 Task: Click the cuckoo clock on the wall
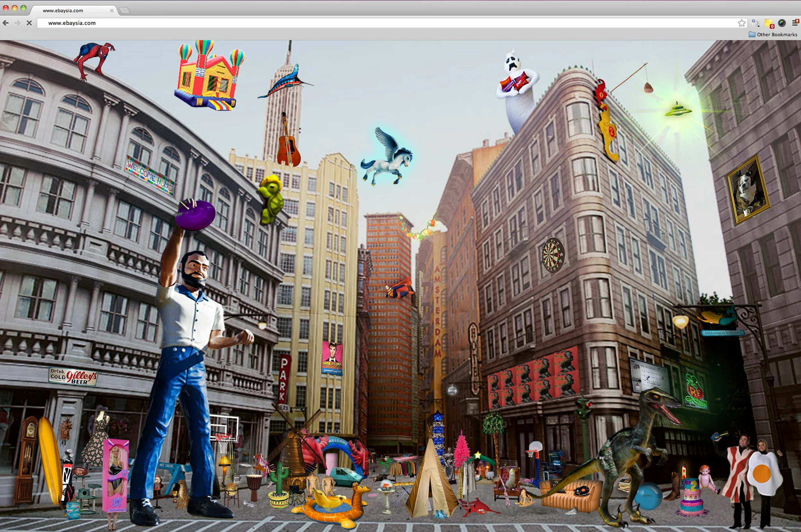(x=66, y=430)
